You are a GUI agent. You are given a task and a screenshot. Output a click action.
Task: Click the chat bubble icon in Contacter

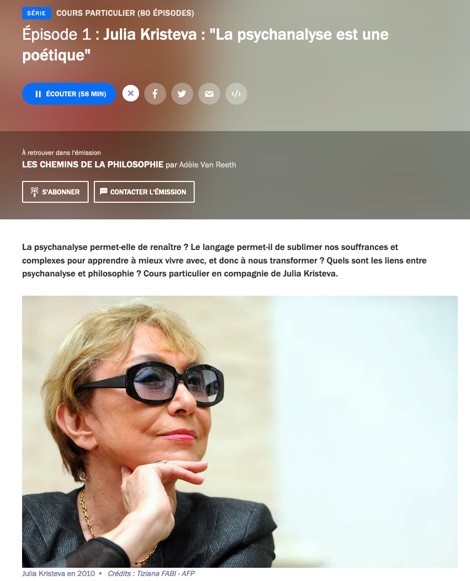tap(104, 191)
